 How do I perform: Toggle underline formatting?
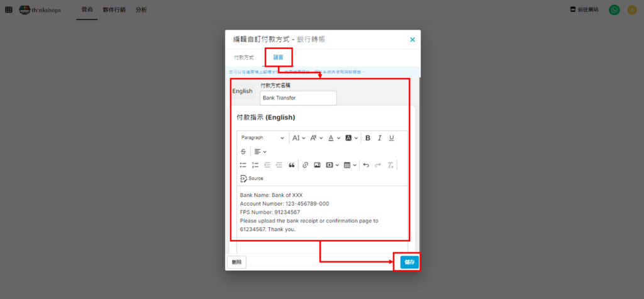pos(391,138)
